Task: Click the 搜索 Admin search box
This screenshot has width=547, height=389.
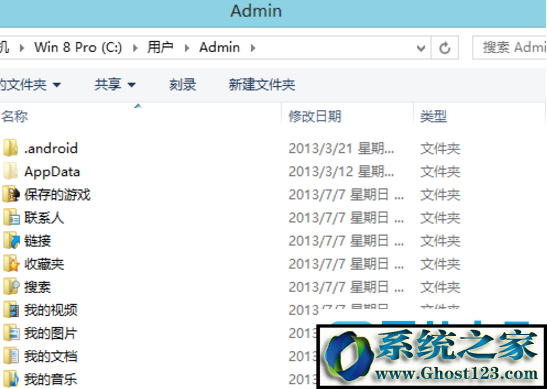Action: point(510,47)
